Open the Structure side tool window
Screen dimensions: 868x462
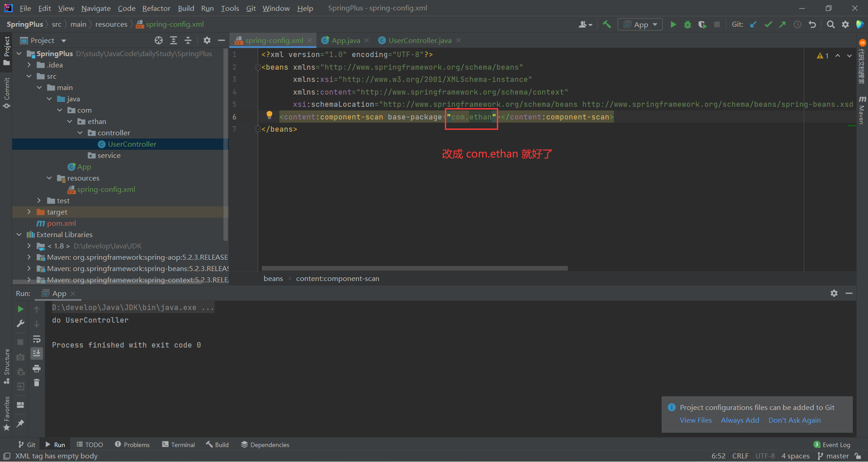(x=6, y=366)
